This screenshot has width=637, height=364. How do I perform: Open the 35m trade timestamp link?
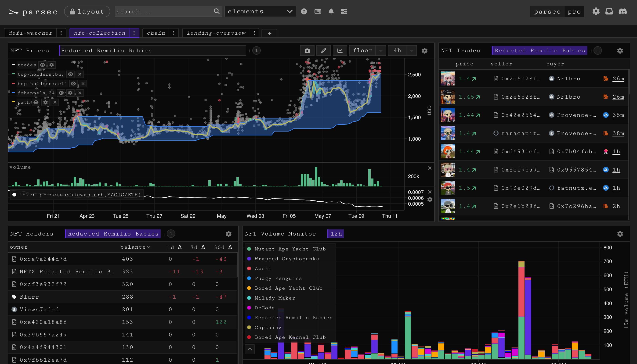coord(618,115)
